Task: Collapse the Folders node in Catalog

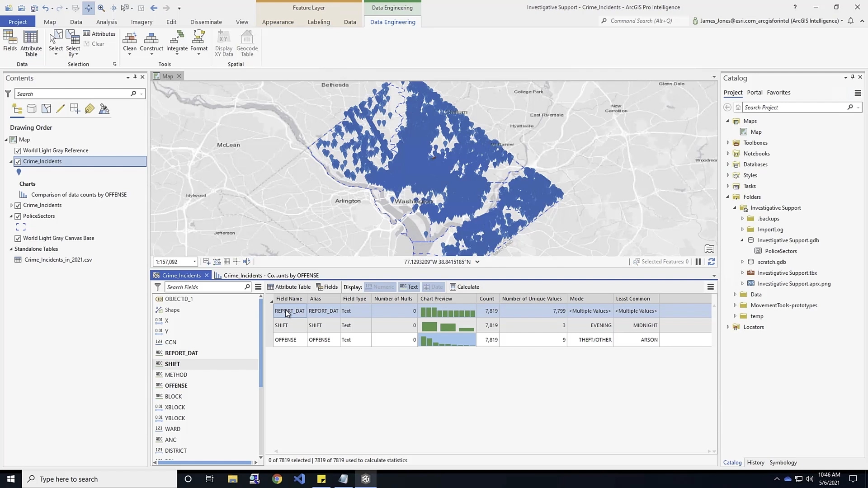Action: [x=728, y=197]
